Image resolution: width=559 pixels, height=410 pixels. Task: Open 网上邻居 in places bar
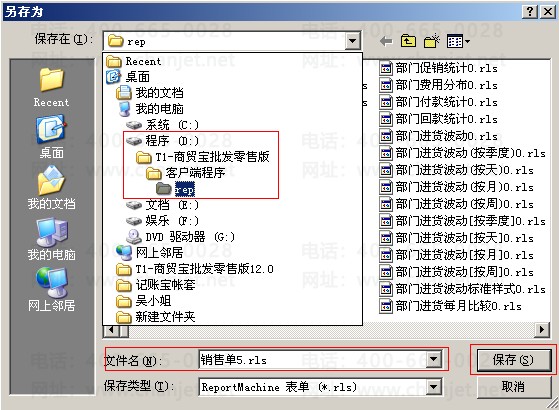click(x=51, y=289)
